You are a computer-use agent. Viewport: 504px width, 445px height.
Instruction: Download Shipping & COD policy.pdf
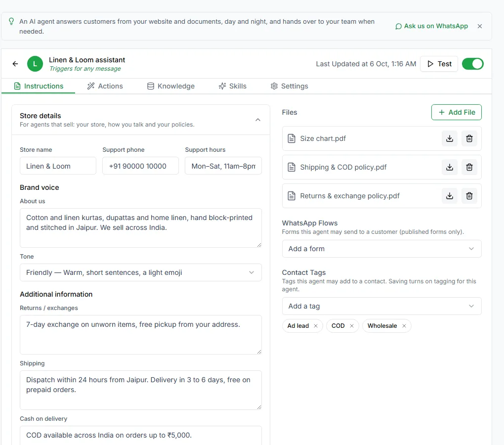[449, 167]
